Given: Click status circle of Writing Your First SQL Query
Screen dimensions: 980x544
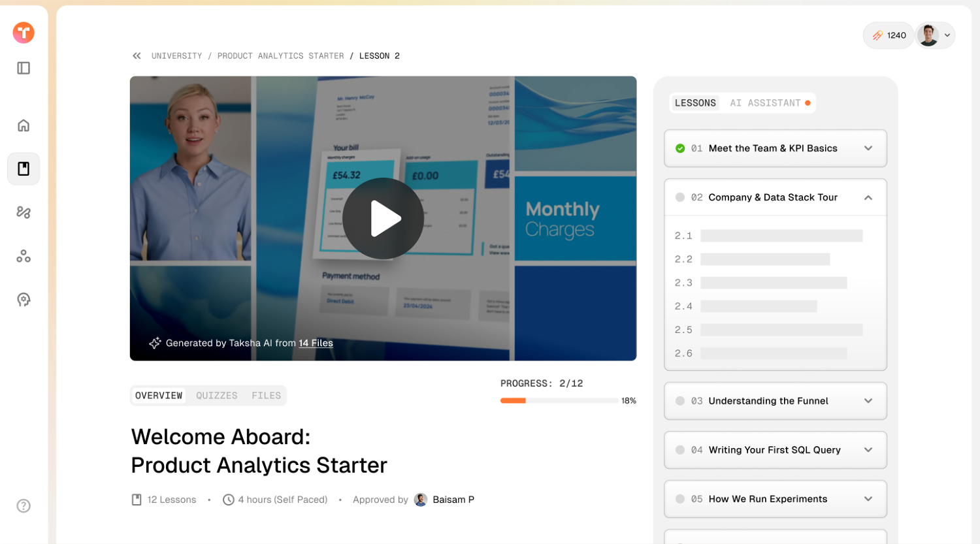Looking at the screenshot, I should 680,450.
